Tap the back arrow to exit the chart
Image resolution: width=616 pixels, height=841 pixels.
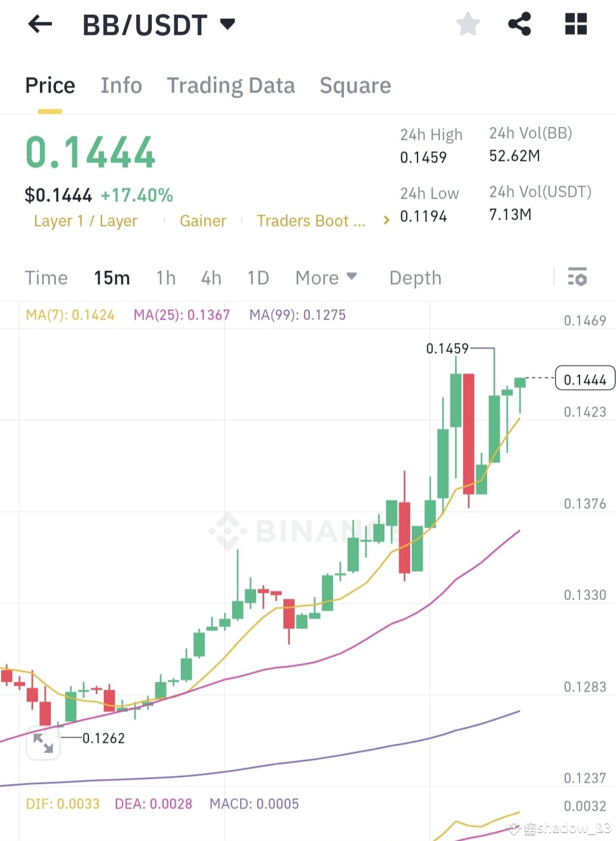[40, 24]
